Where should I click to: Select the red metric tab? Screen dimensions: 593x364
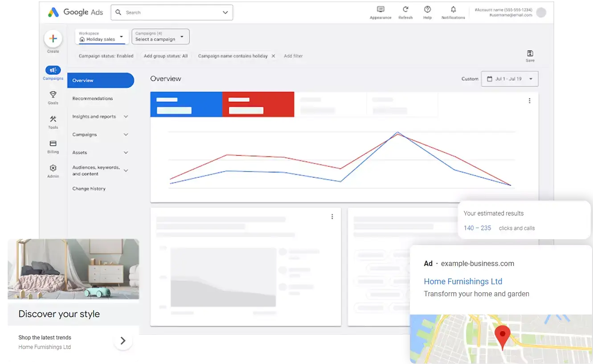point(258,104)
